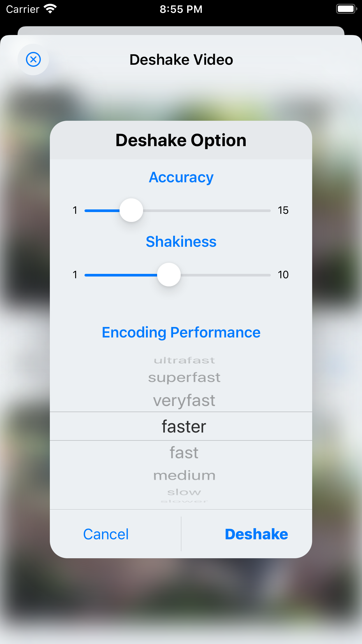Tap the Deshake Option dialog title
The height and width of the screenshot is (644, 362).
point(181,140)
